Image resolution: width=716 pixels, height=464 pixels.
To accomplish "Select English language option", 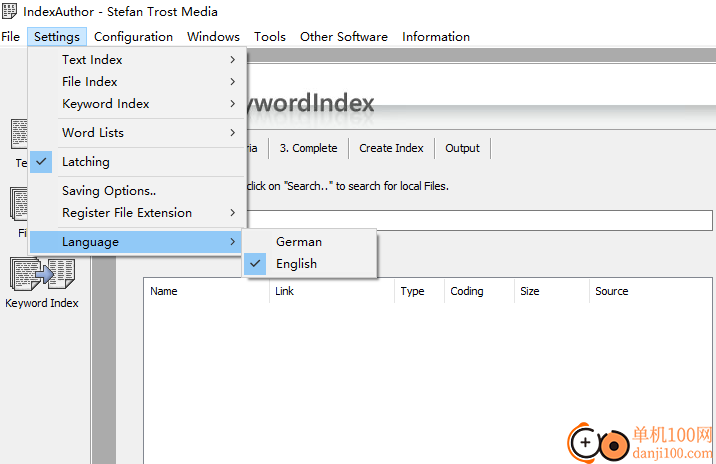I will pos(310,264).
